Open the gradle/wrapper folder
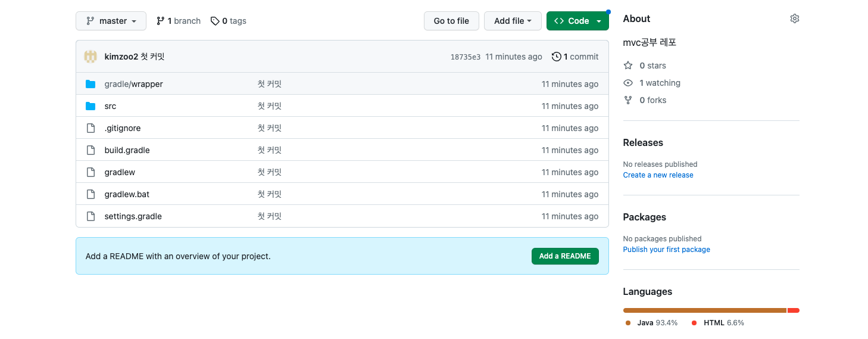The width and height of the screenshot is (868, 339). (133, 84)
